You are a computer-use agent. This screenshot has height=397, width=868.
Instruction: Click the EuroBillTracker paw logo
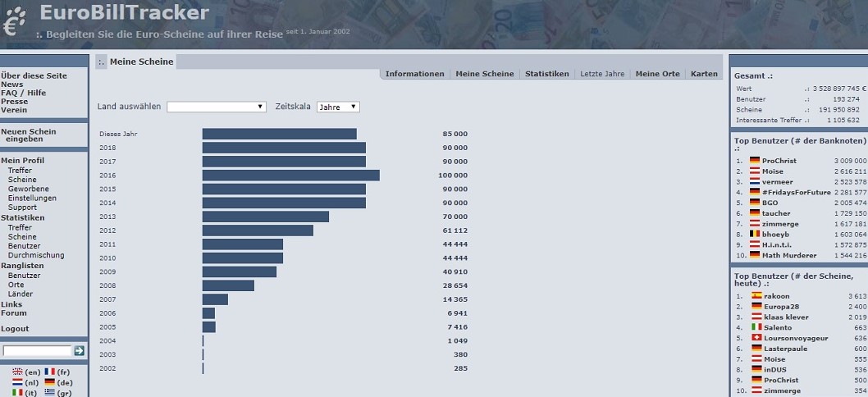point(15,22)
